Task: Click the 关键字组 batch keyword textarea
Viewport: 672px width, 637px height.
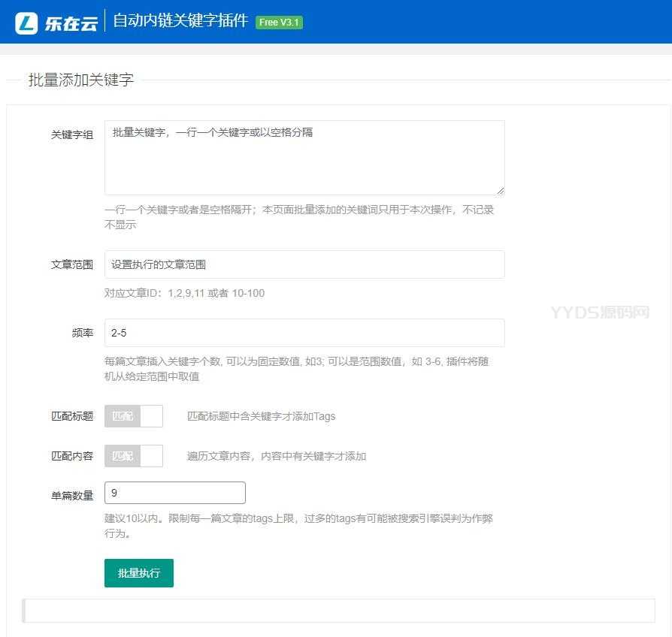Action: 304,158
